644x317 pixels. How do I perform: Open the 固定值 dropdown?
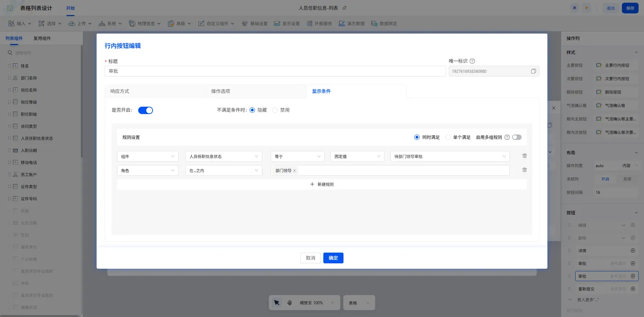357,156
